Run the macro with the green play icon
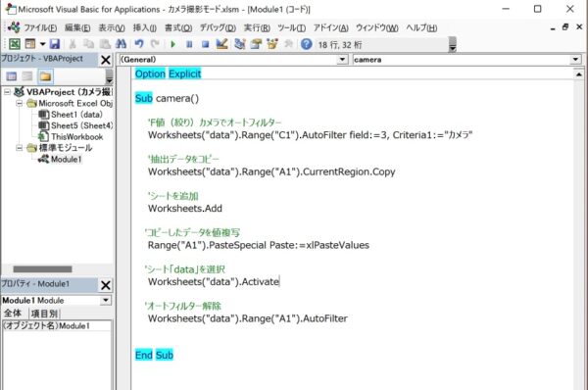 pyautogui.click(x=172, y=44)
